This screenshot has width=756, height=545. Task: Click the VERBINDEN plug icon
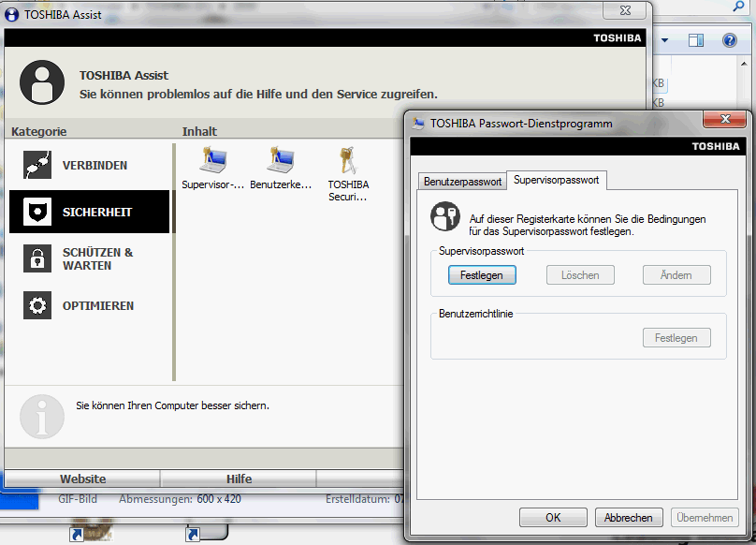tap(37, 165)
